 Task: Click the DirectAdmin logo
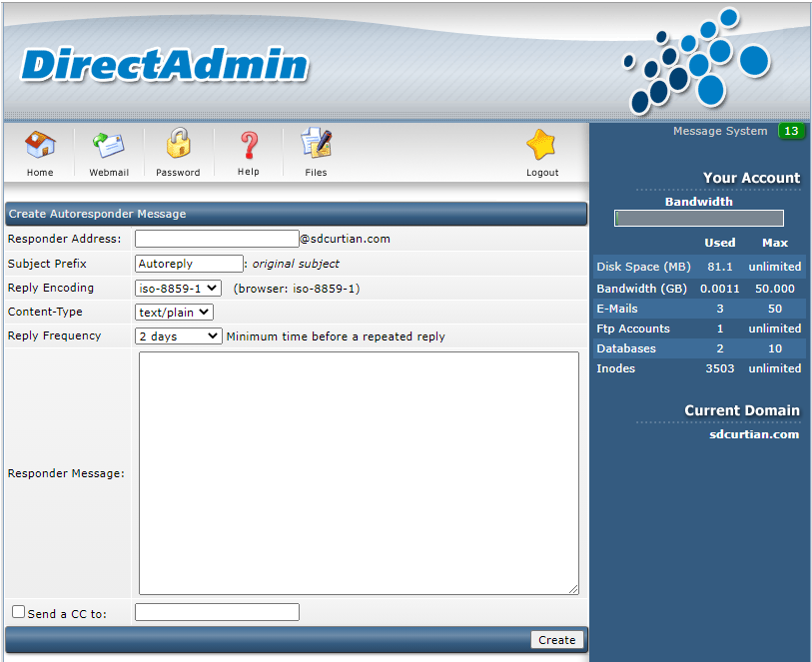pos(165,65)
